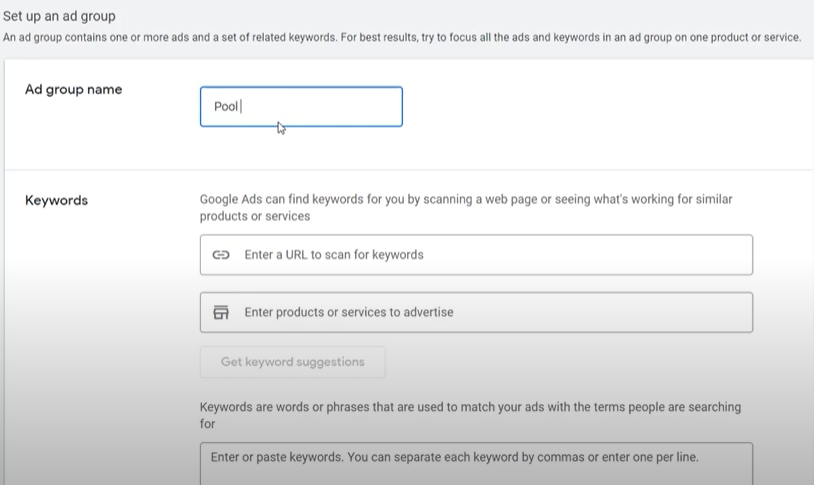Click the 'Keywords' section label
The height and width of the screenshot is (485, 814).
(56, 200)
